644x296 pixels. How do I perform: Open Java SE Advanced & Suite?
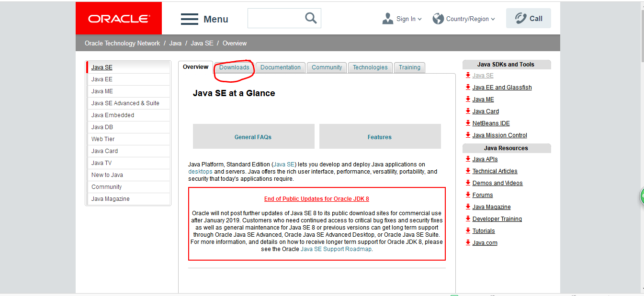[x=128, y=103]
